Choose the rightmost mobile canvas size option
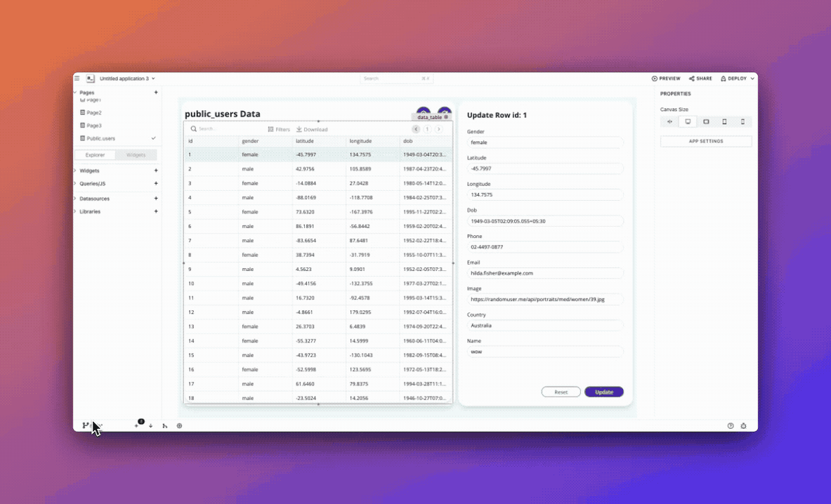Viewport: 831px width, 504px height. [x=742, y=121]
